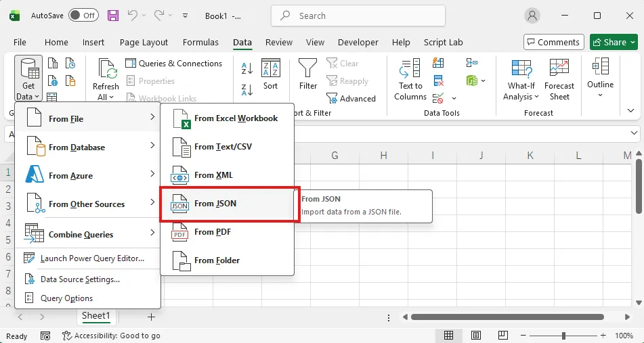The image size is (644, 343).
Task: Open Customize Quick Access Toolbar dropdown
Action: coord(186,16)
